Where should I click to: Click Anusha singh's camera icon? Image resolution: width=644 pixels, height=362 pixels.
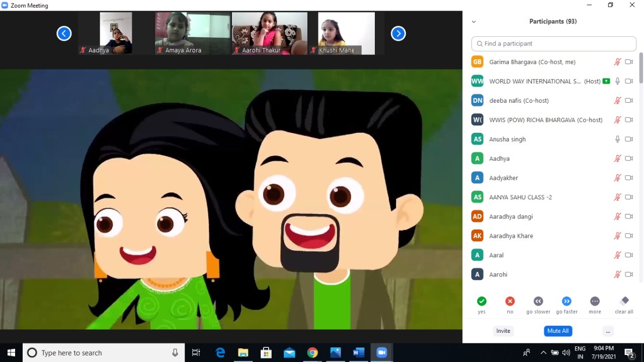click(x=629, y=139)
